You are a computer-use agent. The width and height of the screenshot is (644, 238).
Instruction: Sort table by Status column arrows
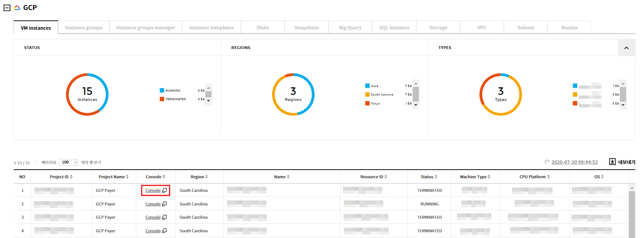pos(436,177)
